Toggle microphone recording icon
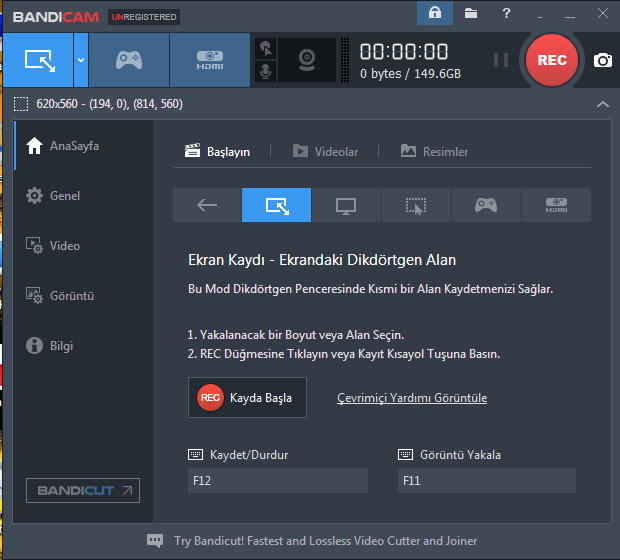 click(266, 71)
